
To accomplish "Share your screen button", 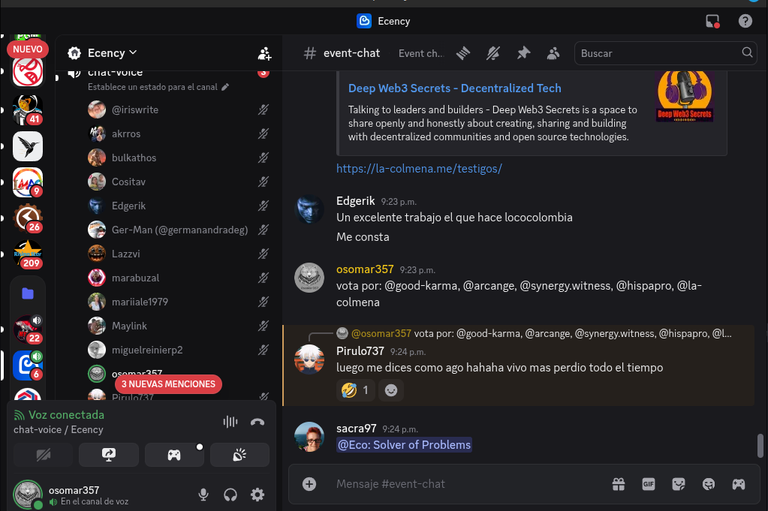I will point(109,455).
